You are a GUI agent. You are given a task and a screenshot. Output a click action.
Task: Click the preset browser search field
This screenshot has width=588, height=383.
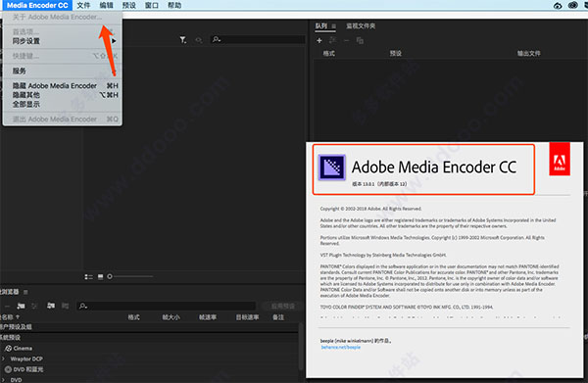(167, 307)
